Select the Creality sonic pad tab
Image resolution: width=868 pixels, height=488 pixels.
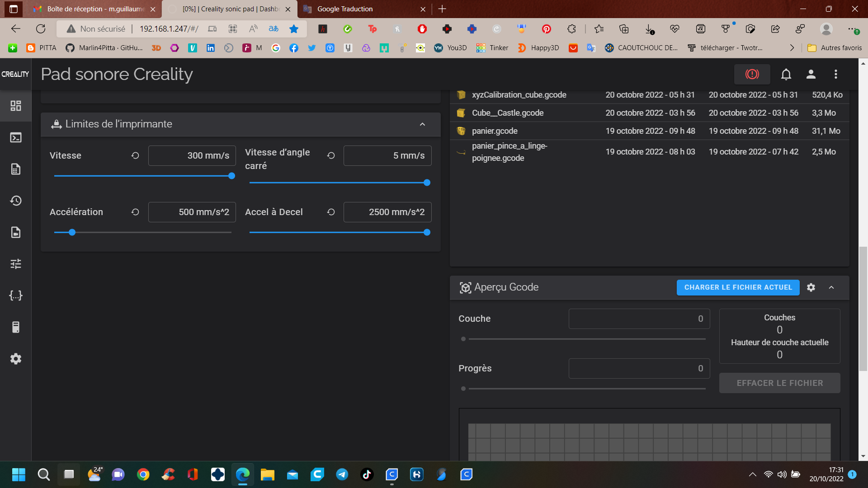[230, 9]
